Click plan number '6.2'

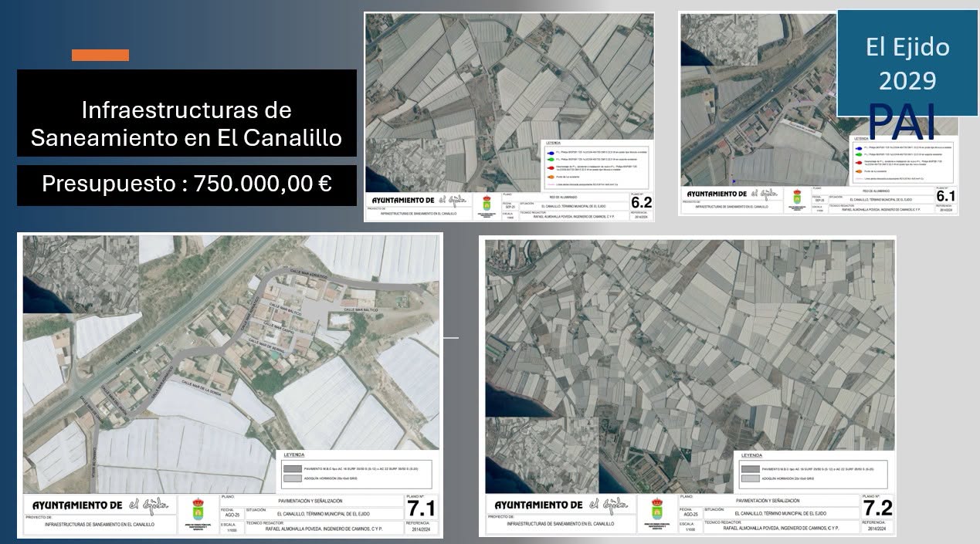tap(642, 204)
